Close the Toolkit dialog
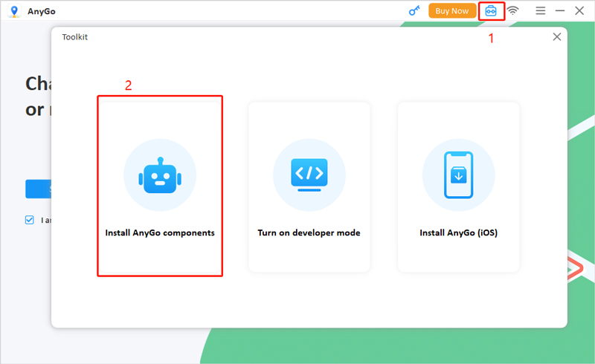Image resolution: width=595 pixels, height=364 pixels. point(556,37)
